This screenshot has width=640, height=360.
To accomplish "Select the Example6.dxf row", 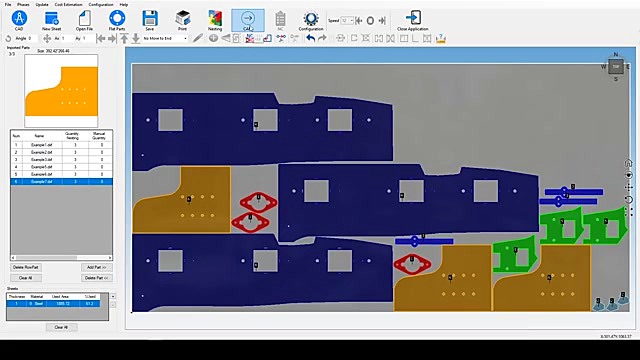I will click(62, 174).
